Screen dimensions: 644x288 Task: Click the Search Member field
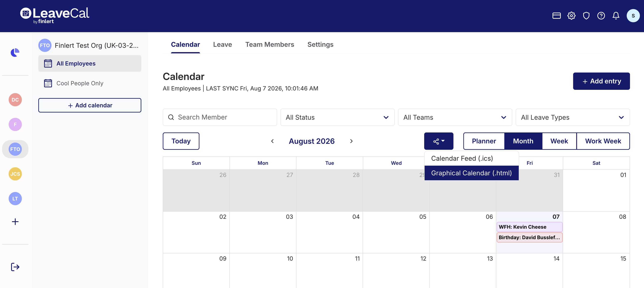coord(220,117)
